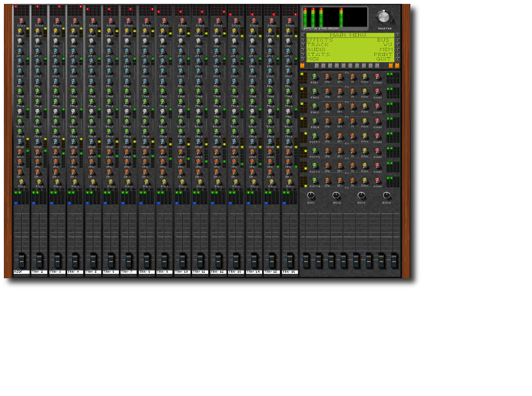This screenshot has height=396, width=532.
Task: Select MEM using the arrow beside it
Action: click(x=397, y=49)
